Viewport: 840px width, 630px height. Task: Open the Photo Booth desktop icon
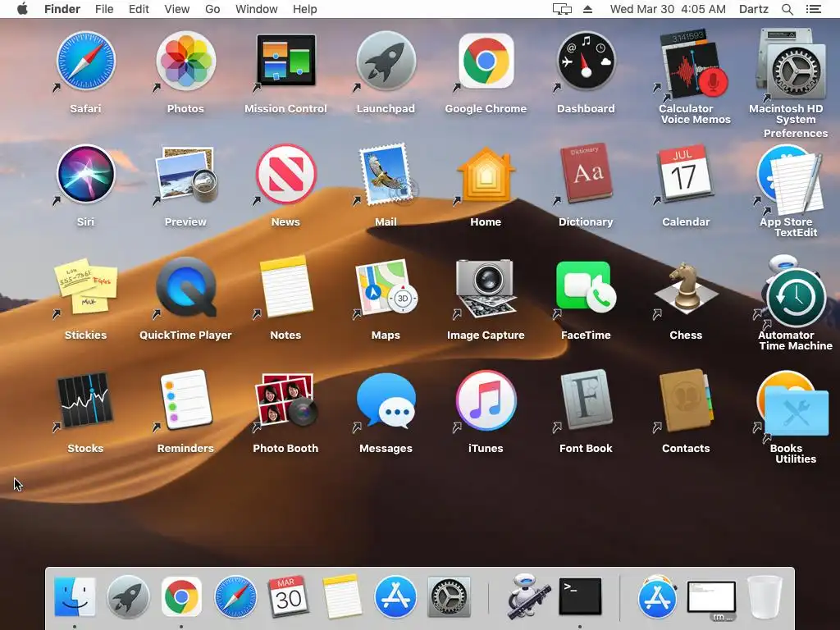pyautogui.click(x=286, y=400)
